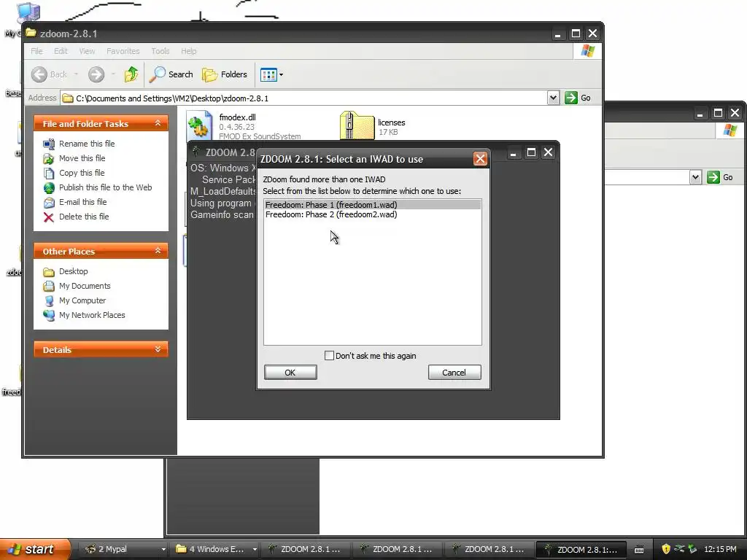This screenshot has width=747, height=560.
Task: Open Forward history dropdown arrow
Action: 113,74
